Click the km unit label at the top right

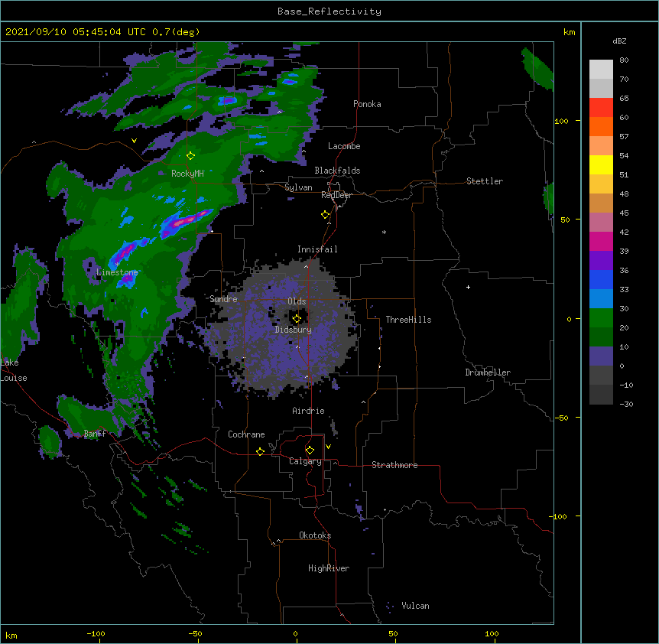pos(570,32)
